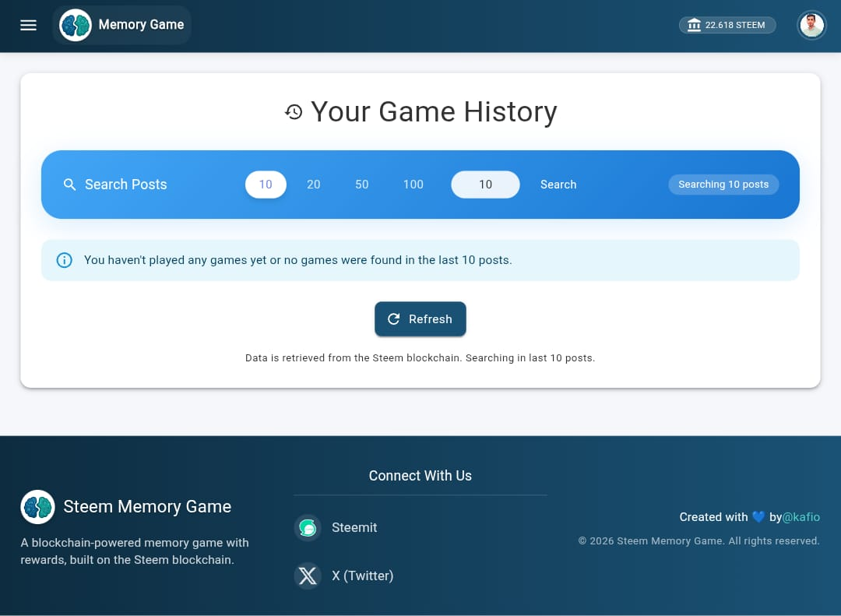Select the 50 posts preset option
The height and width of the screenshot is (616, 841).
[x=361, y=185]
